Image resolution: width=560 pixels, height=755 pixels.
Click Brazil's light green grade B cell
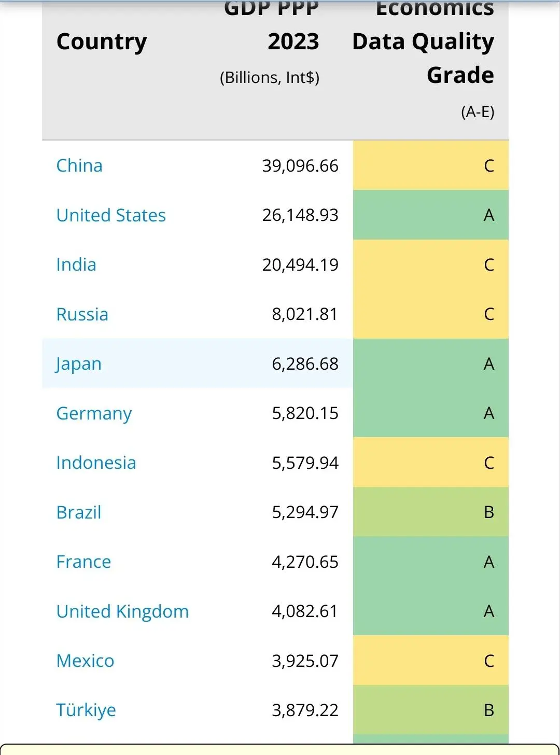pos(430,512)
